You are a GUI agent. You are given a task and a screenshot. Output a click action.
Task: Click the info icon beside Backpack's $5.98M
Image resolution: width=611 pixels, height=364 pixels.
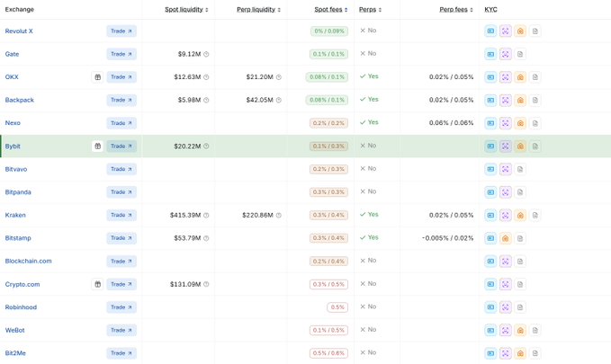206,100
